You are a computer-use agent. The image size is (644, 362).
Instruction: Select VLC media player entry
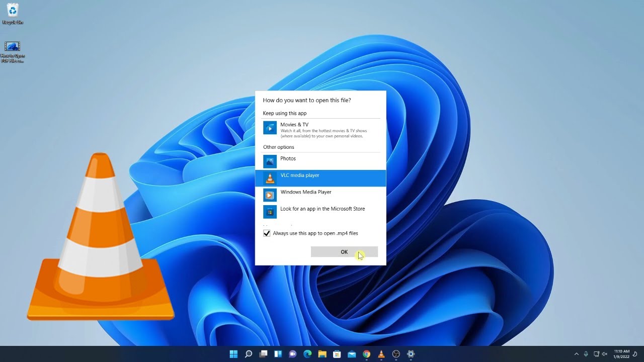[x=320, y=178]
